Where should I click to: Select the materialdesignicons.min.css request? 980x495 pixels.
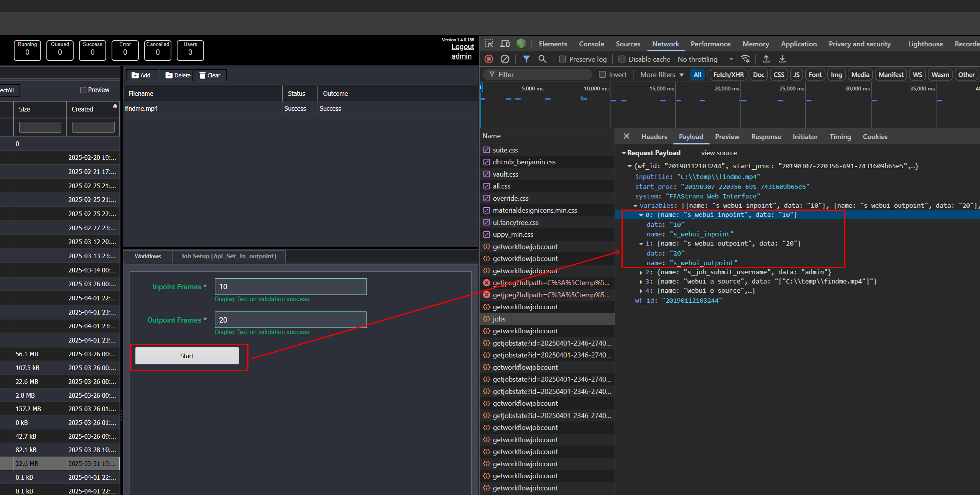(547, 210)
